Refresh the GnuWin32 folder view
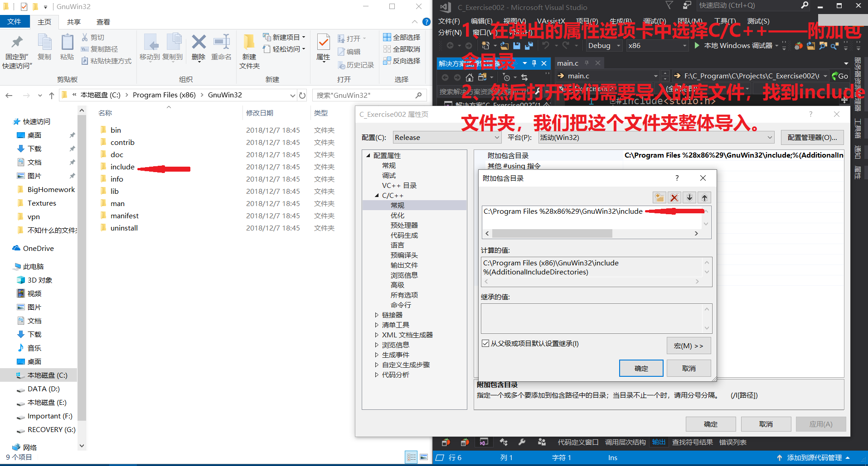The width and height of the screenshot is (868, 466). [x=302, y=95]
